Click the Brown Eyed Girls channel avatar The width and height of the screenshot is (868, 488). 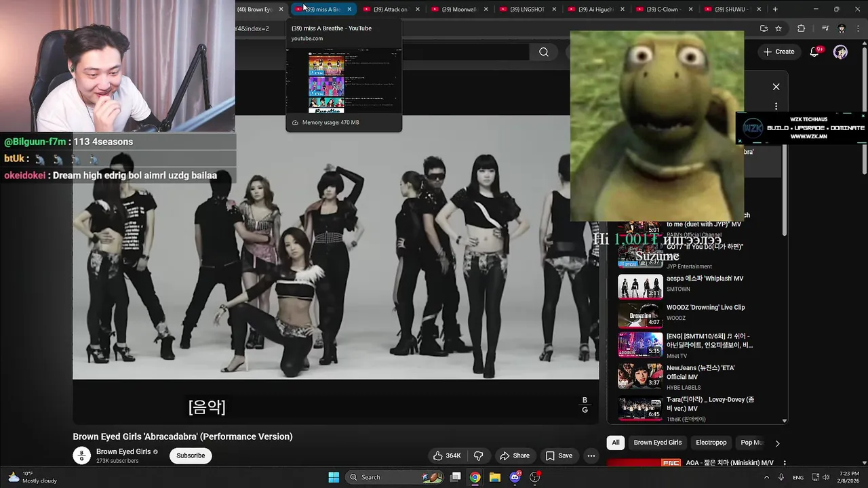click(x=81, y=455)
